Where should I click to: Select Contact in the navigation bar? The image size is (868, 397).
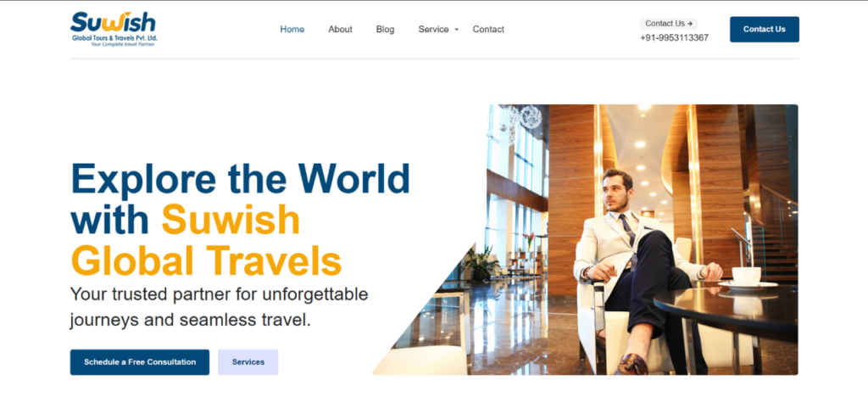pos(488,30)
